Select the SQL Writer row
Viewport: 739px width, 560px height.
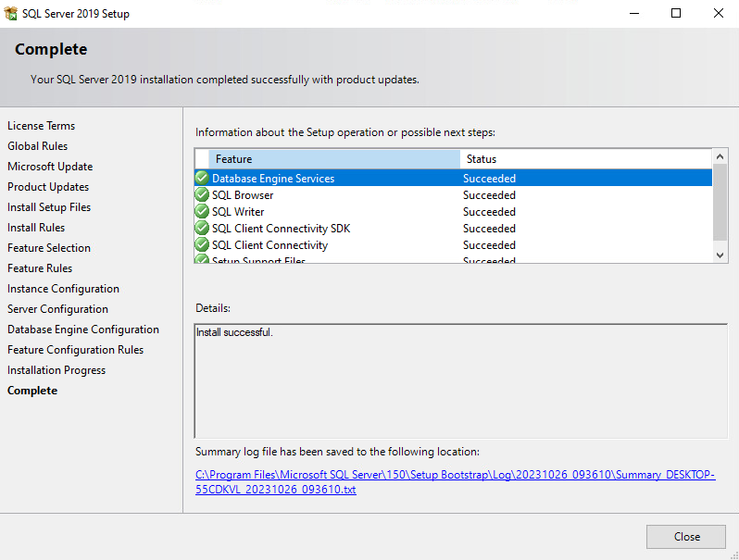point(453,211)
